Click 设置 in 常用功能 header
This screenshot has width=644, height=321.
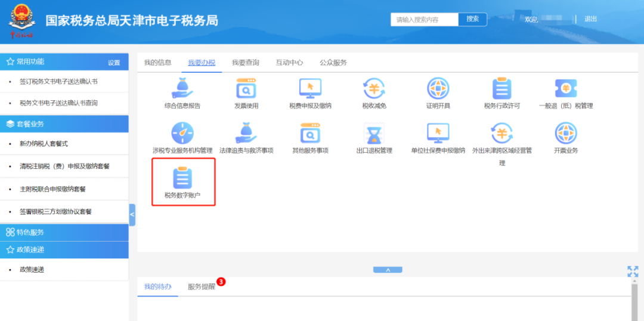coord(114,63)
